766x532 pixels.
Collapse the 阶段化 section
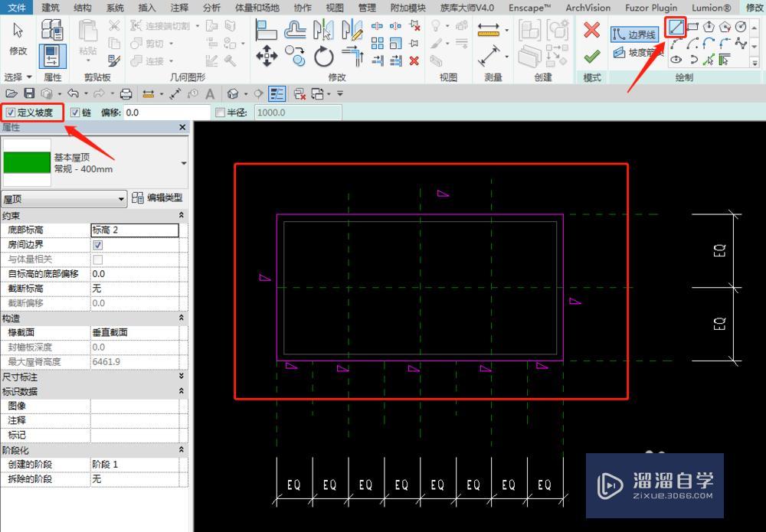pos(182,449)
